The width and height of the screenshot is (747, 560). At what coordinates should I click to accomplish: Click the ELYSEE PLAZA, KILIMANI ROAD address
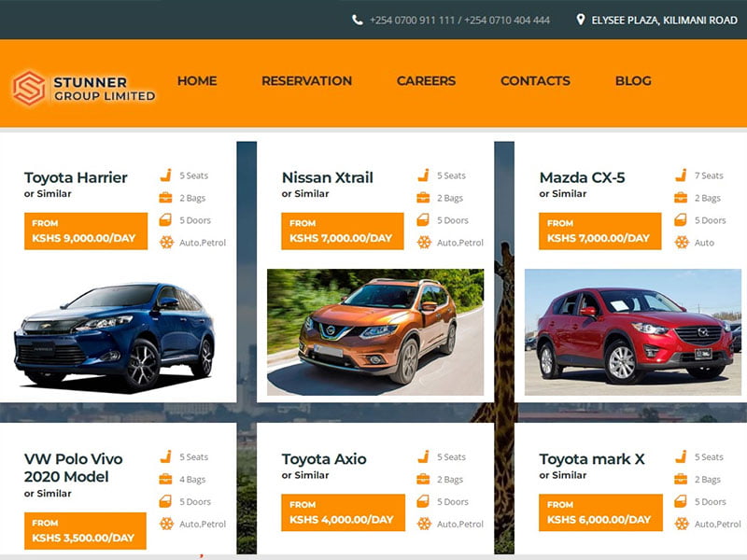664,20
